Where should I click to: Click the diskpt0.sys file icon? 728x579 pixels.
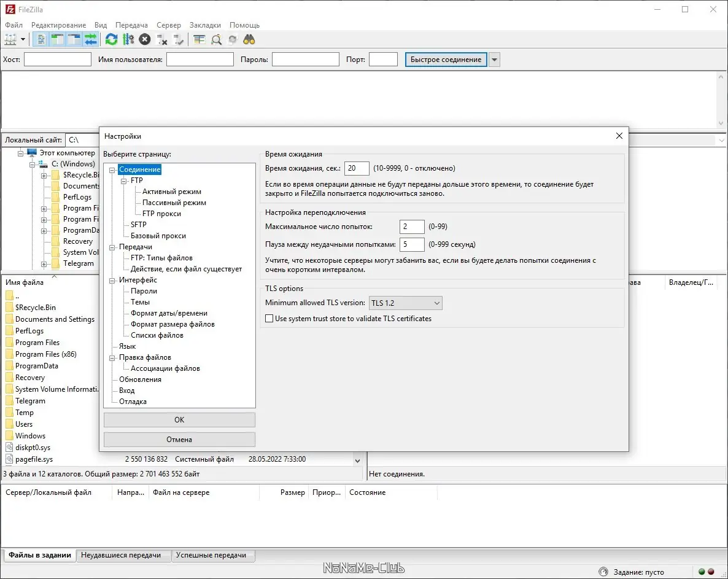click(9, 448)
